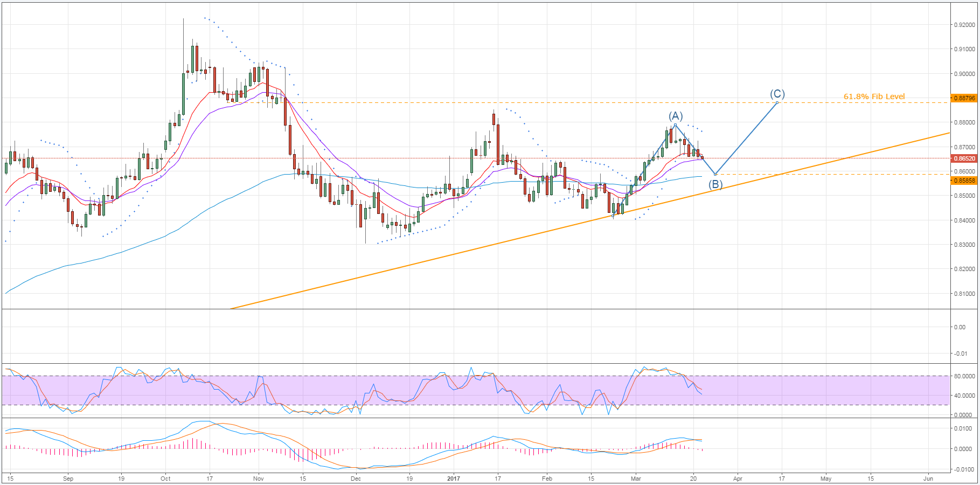Click the Mar label on time axis

click(636, 478)
